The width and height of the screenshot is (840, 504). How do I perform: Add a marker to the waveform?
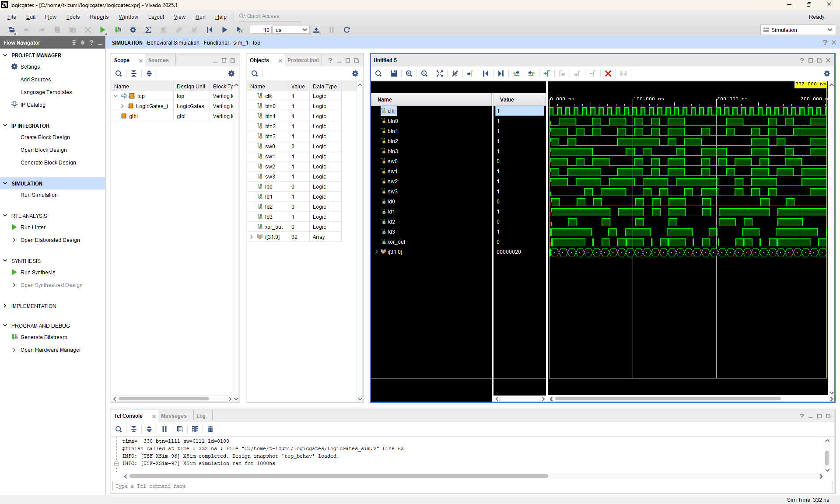tap(547, 73)
